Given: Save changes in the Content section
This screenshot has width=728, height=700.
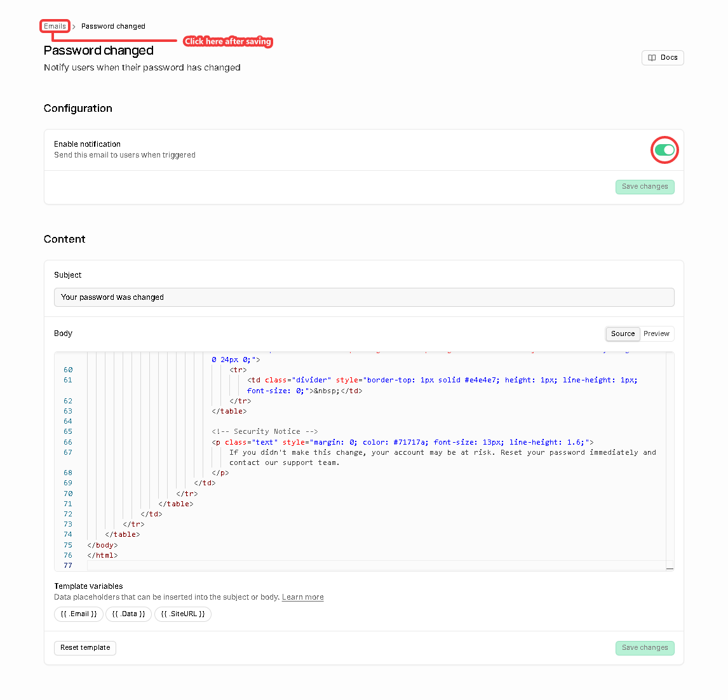Looking at the screenshot, I should click(x=645, y=648).
